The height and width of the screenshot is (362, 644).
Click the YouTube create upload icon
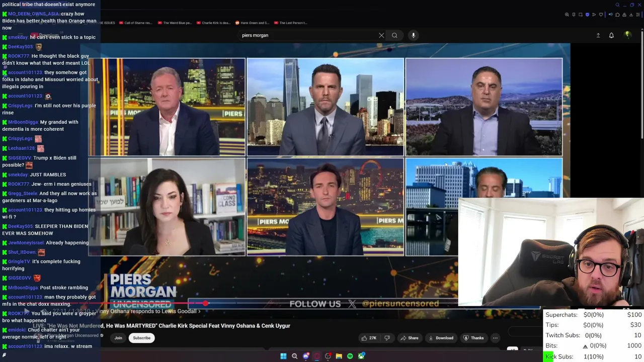tap(598, 35)
